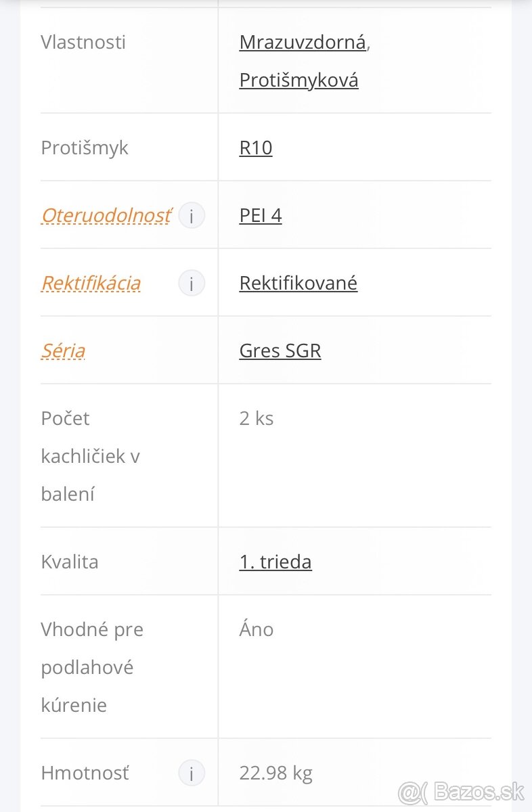This screenshot has height=812, width=532.
Task: Select the Vlastnosti row label
Action: pyautogui.click(x=83, y=42)
